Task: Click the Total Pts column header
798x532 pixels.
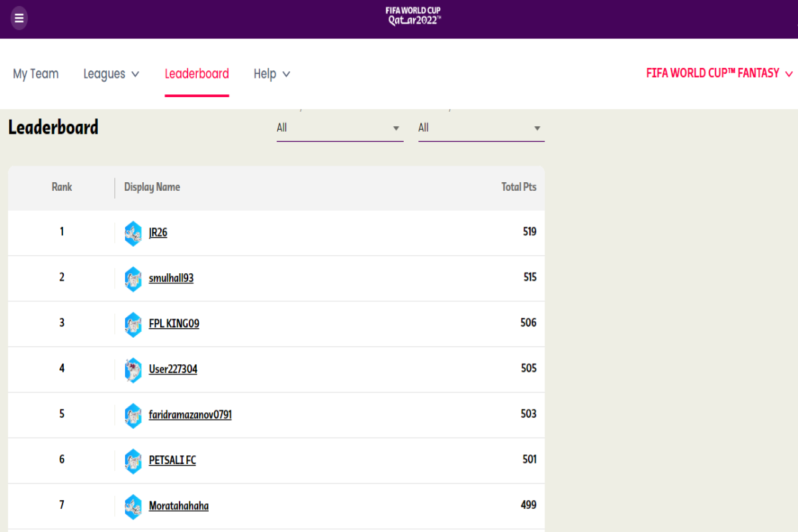Action: pos(519,187)
